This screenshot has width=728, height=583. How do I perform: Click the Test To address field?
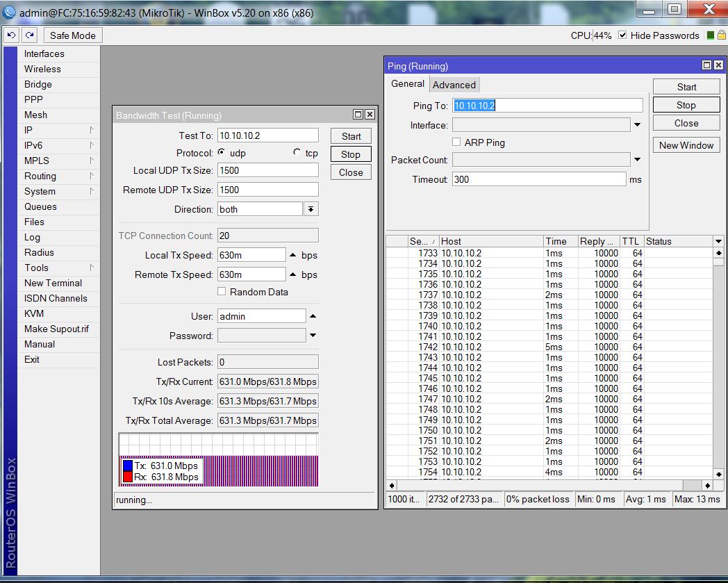pos(268,136)
